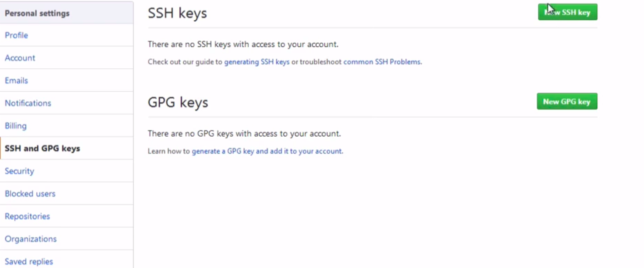This screenshot has width=644, height=268.
Task: Select SSH and GPG keys menu item
Action: pos(43,149)
